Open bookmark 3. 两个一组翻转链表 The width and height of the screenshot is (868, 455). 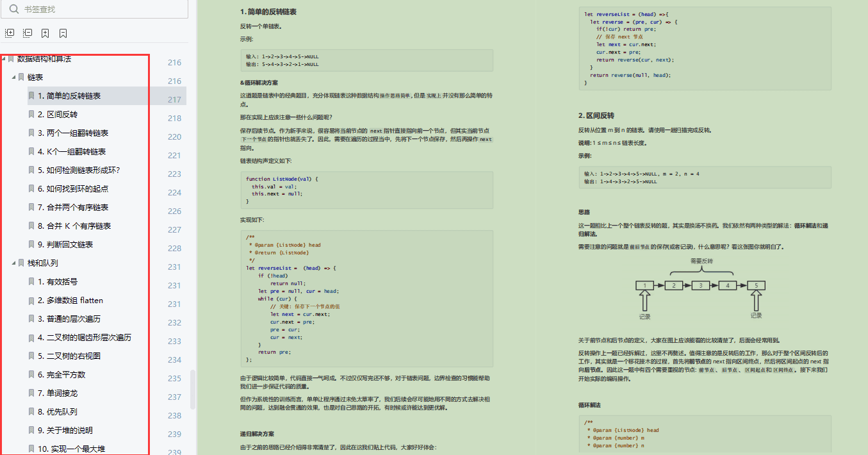click(x=73, y=133)
